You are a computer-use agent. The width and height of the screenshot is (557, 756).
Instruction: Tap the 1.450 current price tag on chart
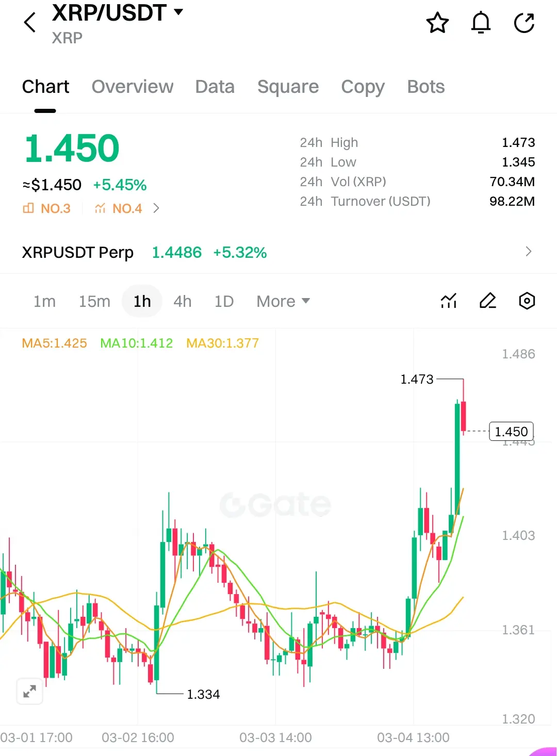coord(511,431)
